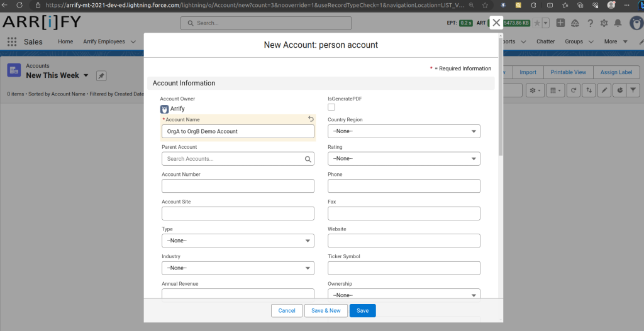644x331 pixels.
Task: Open the global actions plus icon
Action: (560, 23)
